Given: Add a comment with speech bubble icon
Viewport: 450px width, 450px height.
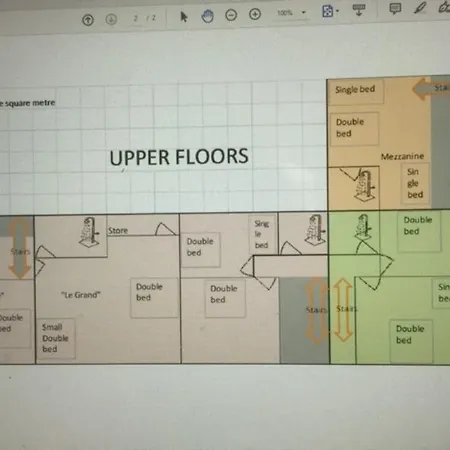Looking at the screenshot, I should 395,8.
